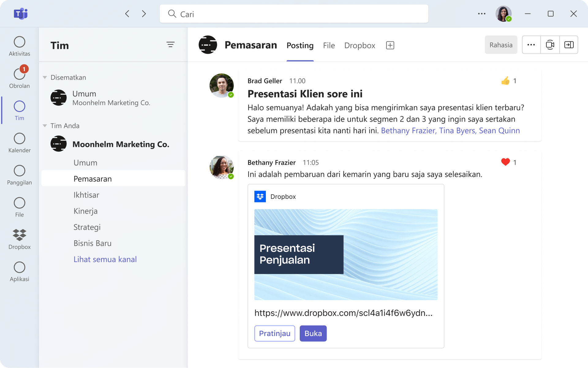Switch to the File tab of Pemasaran
Screen dimensions: 588x368
pos(329,45)
